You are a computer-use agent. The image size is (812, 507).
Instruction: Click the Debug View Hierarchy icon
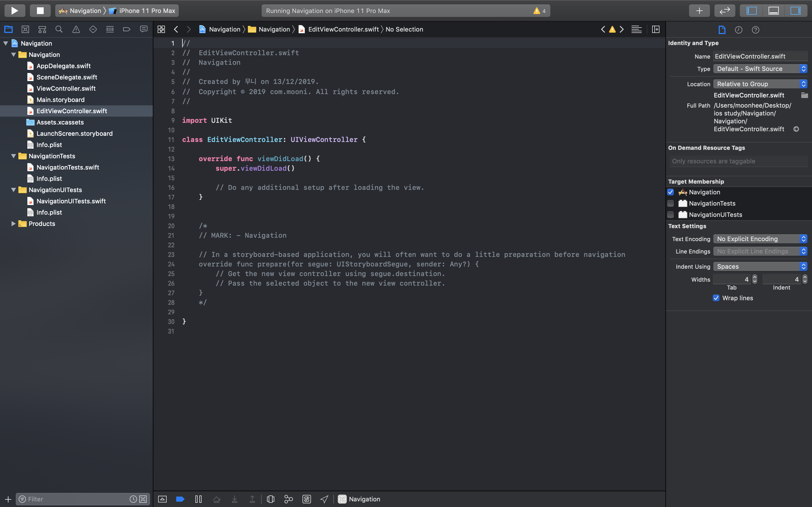tap(270, 499)
